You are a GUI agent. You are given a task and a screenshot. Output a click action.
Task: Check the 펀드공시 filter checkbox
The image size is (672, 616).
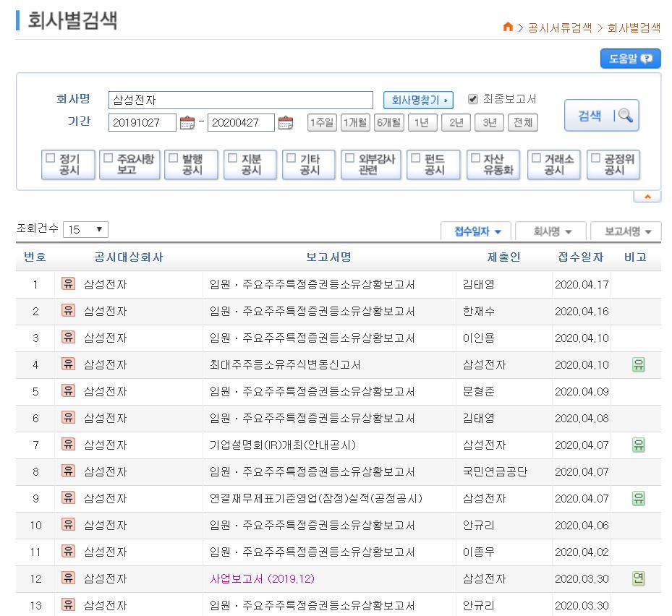click(x=416, y=158)
